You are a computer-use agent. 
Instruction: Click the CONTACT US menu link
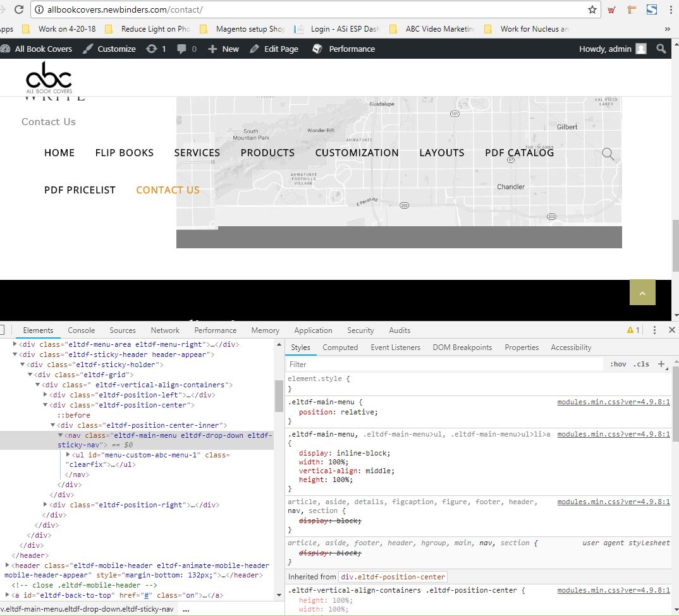coord(168,190)
